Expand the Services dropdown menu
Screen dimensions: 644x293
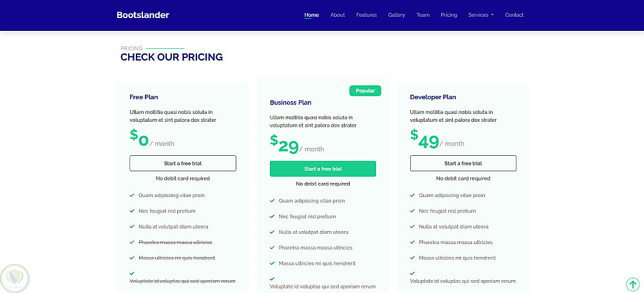pos(480,15)
